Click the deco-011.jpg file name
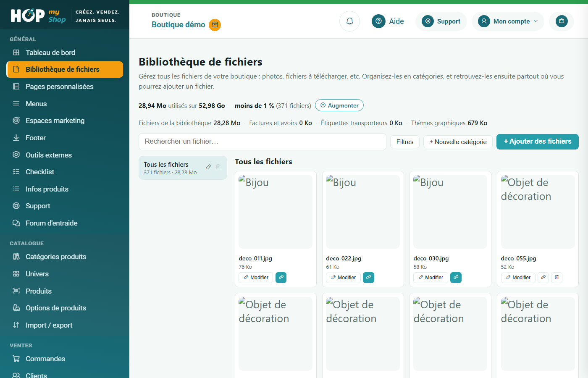The width and height of the screenshot is (588, 378). [255, 258]
